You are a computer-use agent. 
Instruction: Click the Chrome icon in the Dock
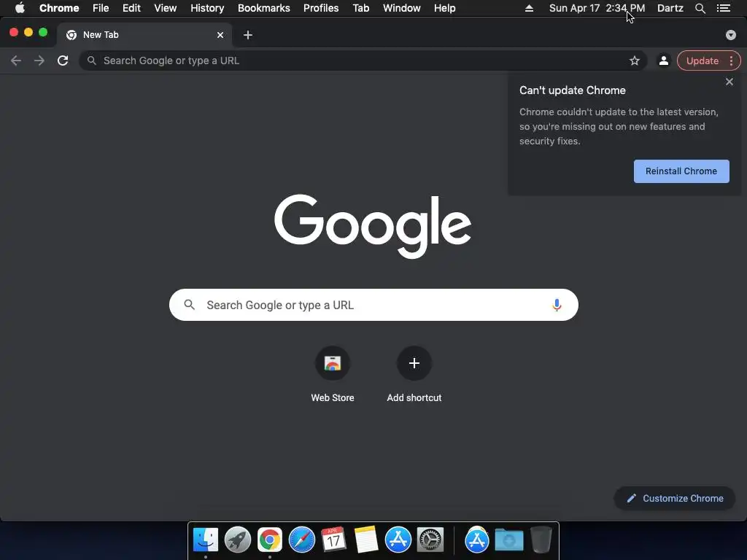[270, 540]
